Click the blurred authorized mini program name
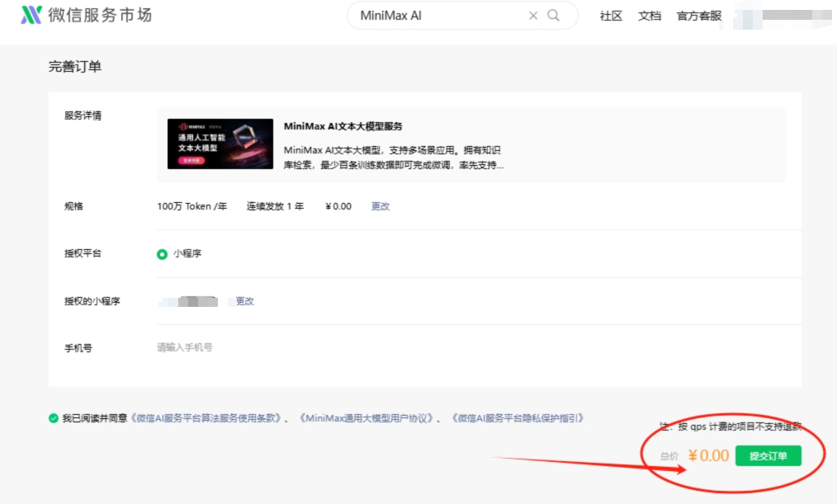 [188, 302]
